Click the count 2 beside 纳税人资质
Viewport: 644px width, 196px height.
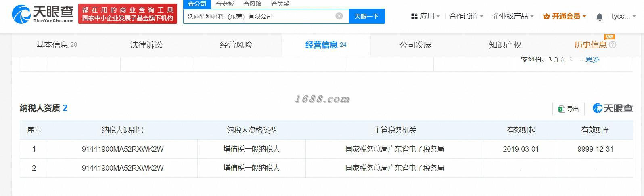pos(65,108)
